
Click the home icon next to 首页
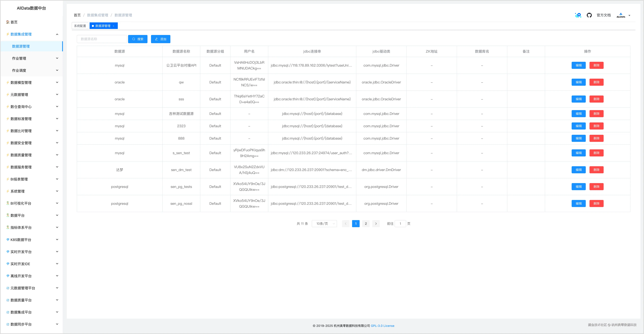tap(8, 22)
